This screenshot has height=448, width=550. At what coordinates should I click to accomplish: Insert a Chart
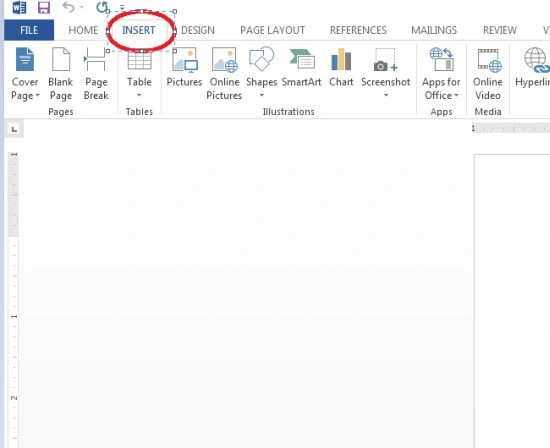[x=341, y=68]
